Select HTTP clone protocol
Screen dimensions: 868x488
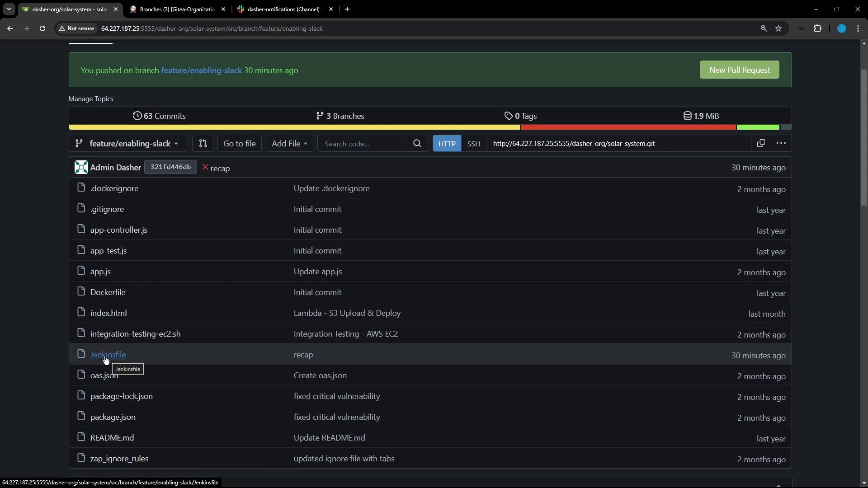447,144
